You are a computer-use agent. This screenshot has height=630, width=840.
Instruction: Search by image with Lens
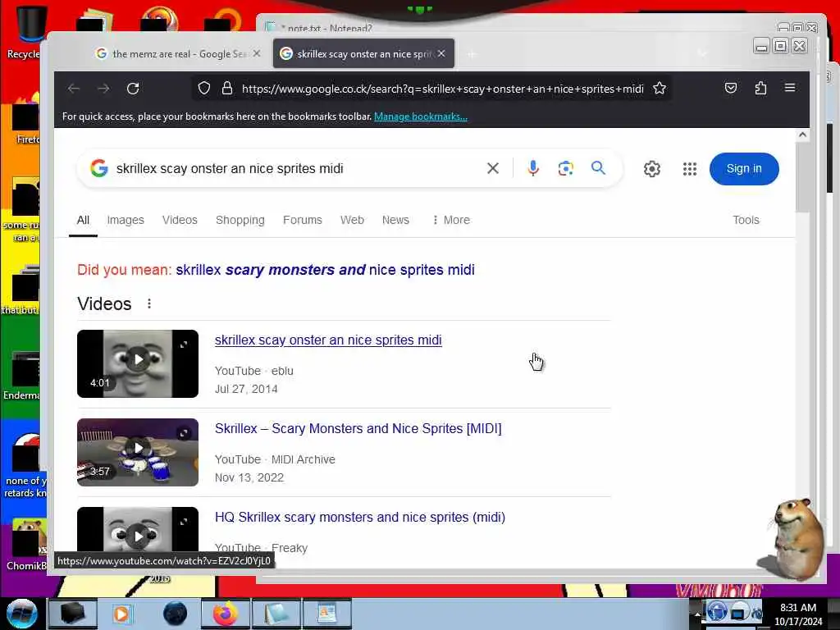coord(566,168)
